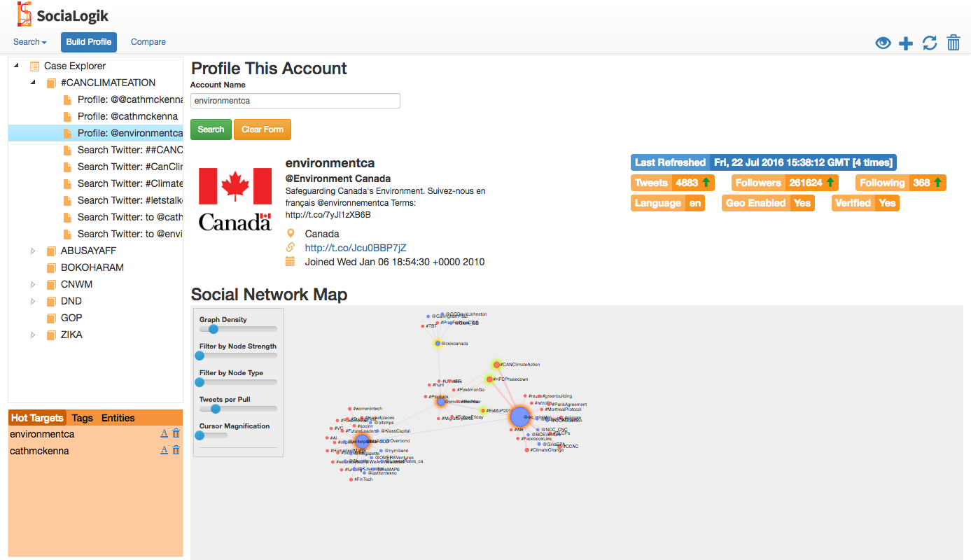Viewport: 971px width, 560px height.
Task: Select the GOP case folder
Action: click(71, 318)
